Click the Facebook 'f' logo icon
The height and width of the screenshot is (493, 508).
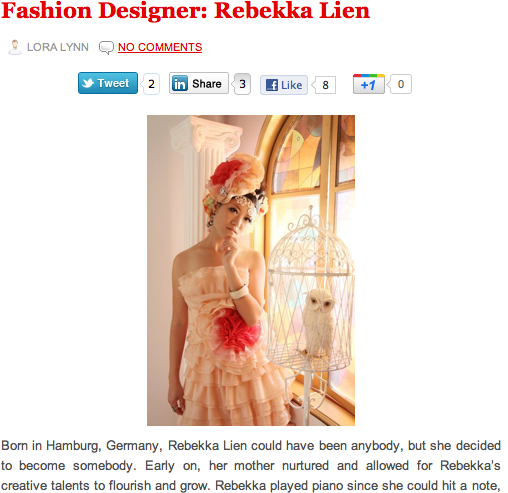(272, 85)
